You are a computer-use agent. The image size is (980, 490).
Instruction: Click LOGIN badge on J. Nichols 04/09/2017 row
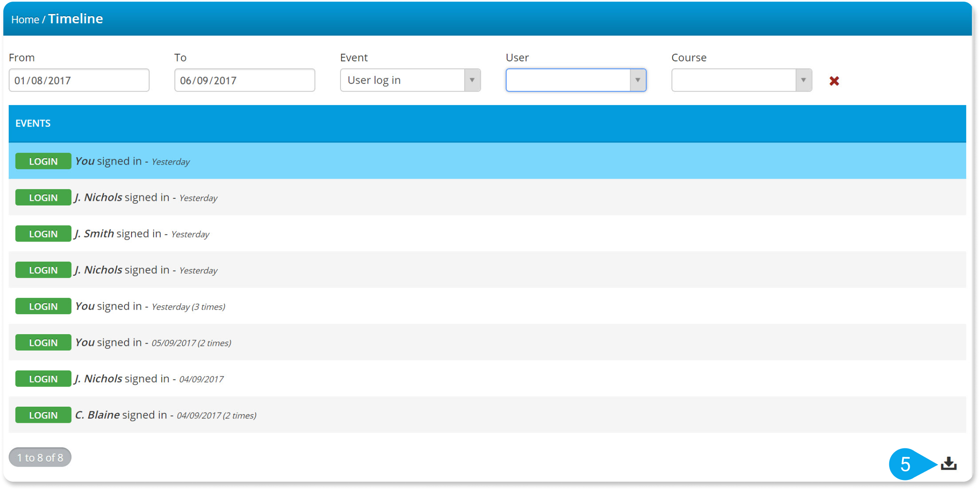coord(43,379)
